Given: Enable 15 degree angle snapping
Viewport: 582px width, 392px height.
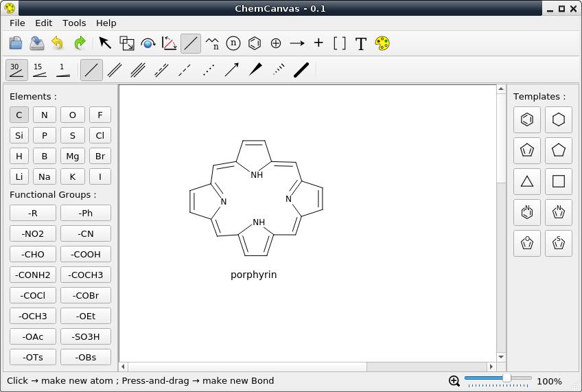Looking at the screenshot, I should click(39, 70).
